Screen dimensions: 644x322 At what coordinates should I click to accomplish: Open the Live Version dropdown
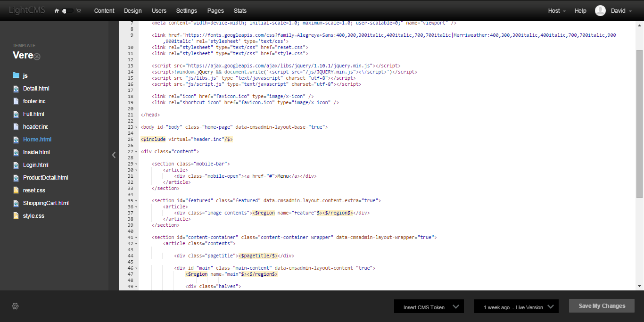(516, 306)
